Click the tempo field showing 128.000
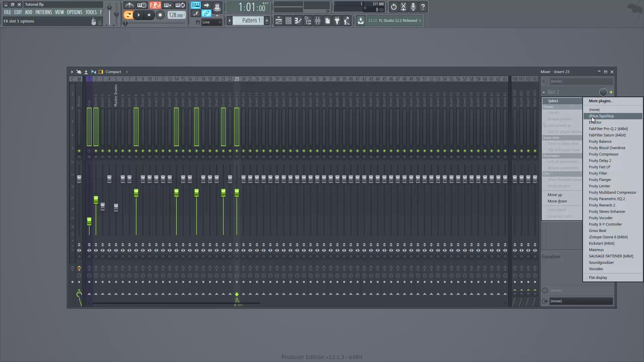Screen dimensions: 644x362 176,15
